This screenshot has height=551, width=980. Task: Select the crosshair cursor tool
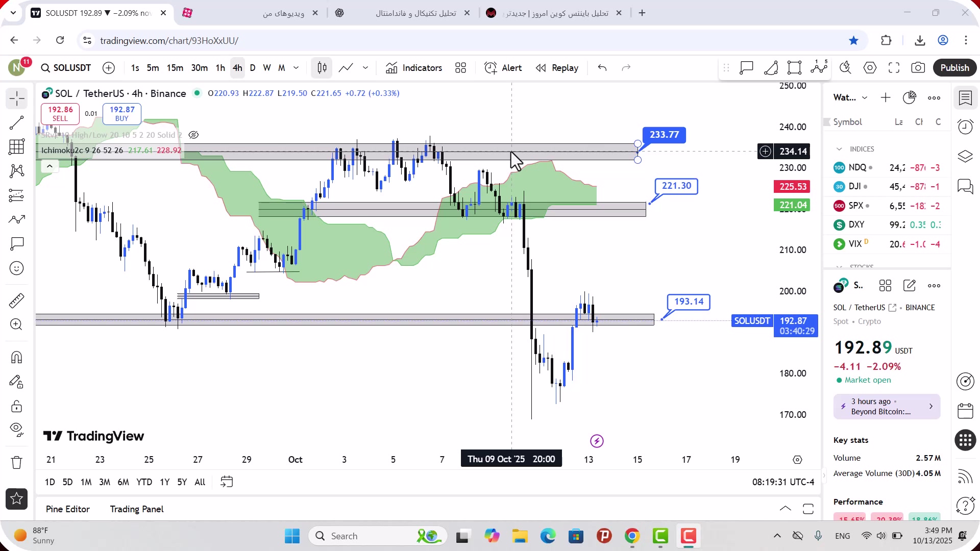16,98
